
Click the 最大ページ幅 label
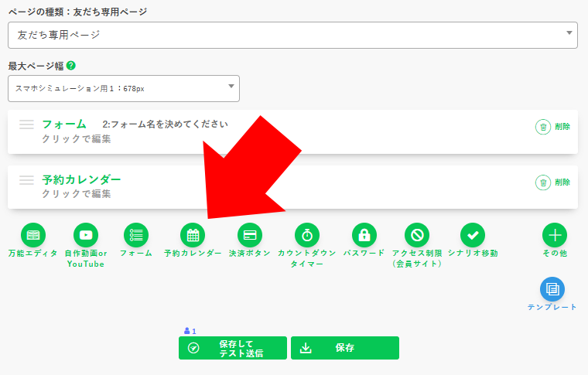tap(36, 66)
